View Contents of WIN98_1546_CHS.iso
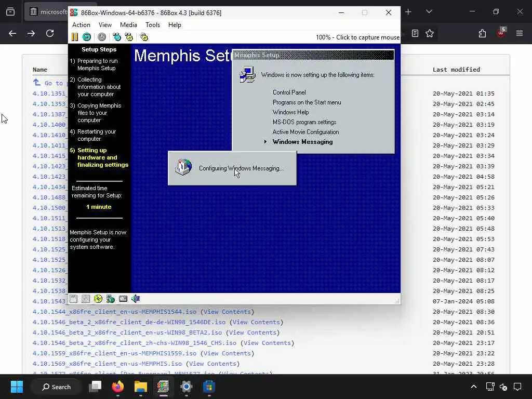This screenshot has height=399, width=532. [x=267, y=343]
